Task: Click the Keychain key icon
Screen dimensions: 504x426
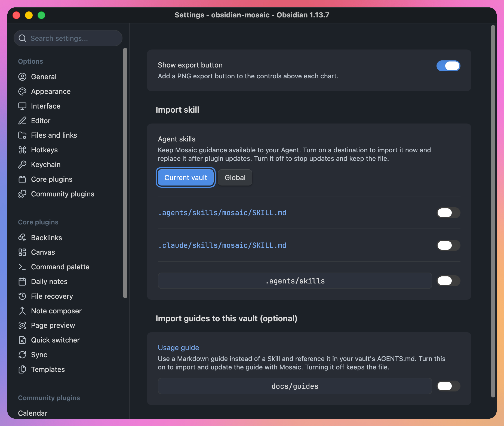Action: tap(22, 165)
